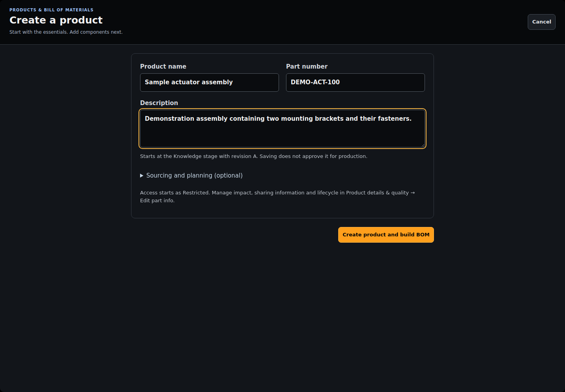
Task: Click the Part number label
Action: click(x=307, y=67)
